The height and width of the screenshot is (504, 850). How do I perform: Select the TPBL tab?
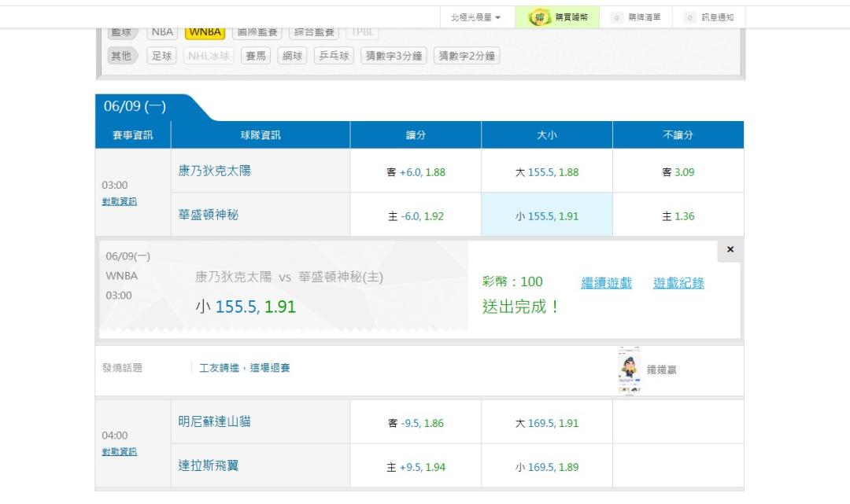pyautogui.click(x=362, y=32)
